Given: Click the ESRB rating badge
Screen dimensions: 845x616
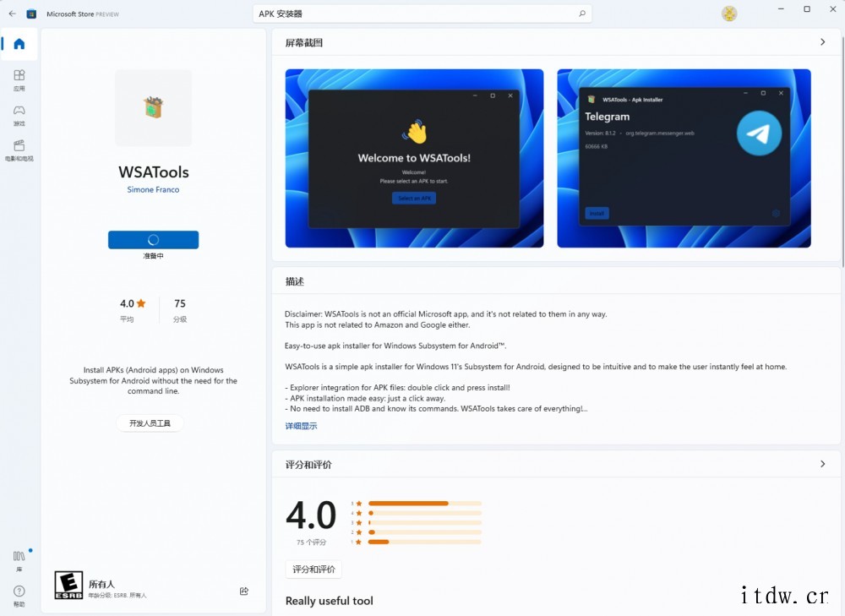Looking at the screenshot, I should [x=69, y=586].
